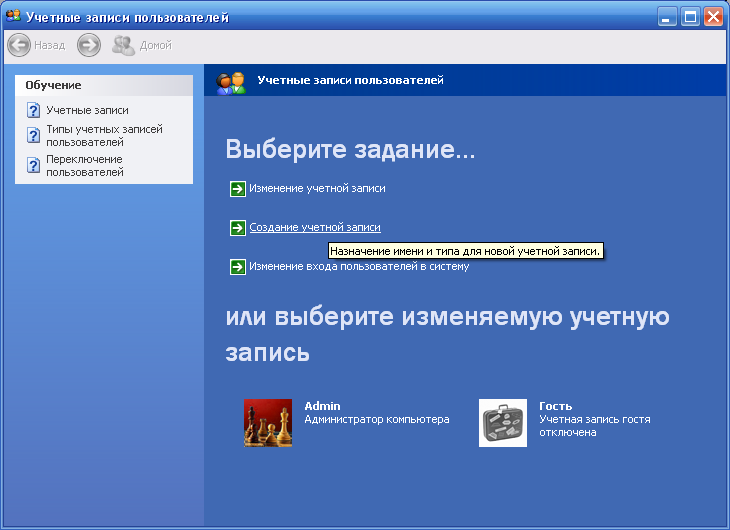Click the Admin account name

coord(322,406)
